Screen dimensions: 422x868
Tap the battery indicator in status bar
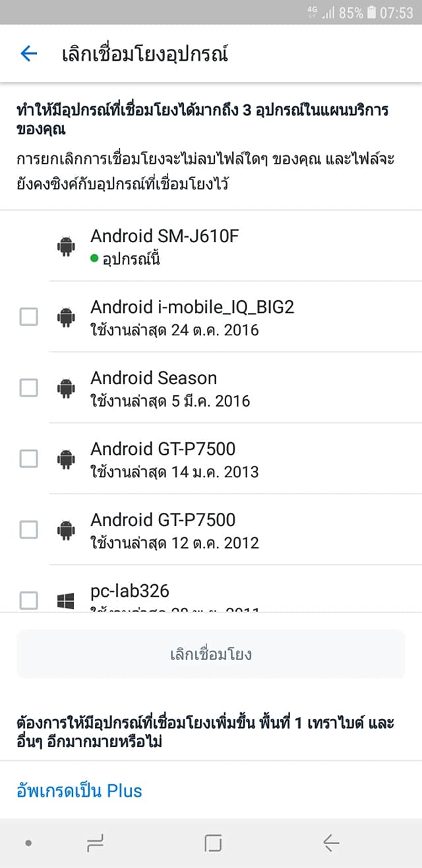pyautogui.click(x=372, y=13)
